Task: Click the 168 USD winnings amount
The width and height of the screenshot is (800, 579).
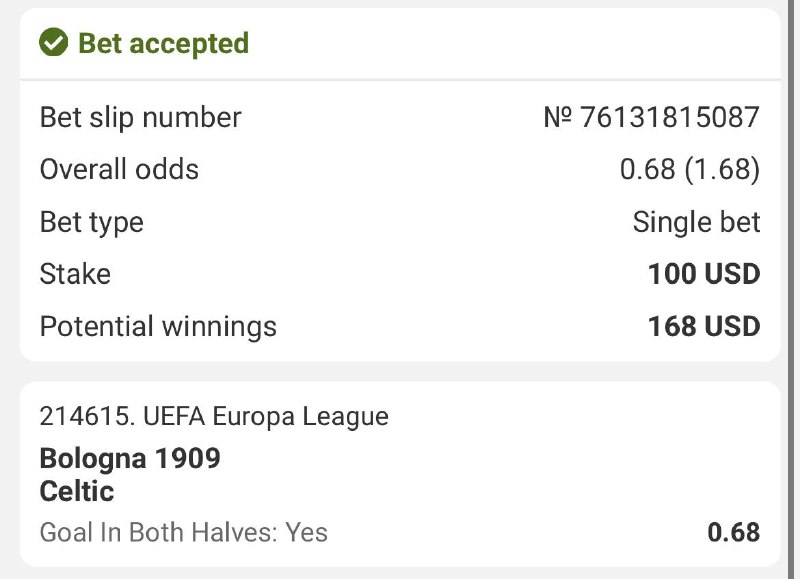Action: point(703,326)
